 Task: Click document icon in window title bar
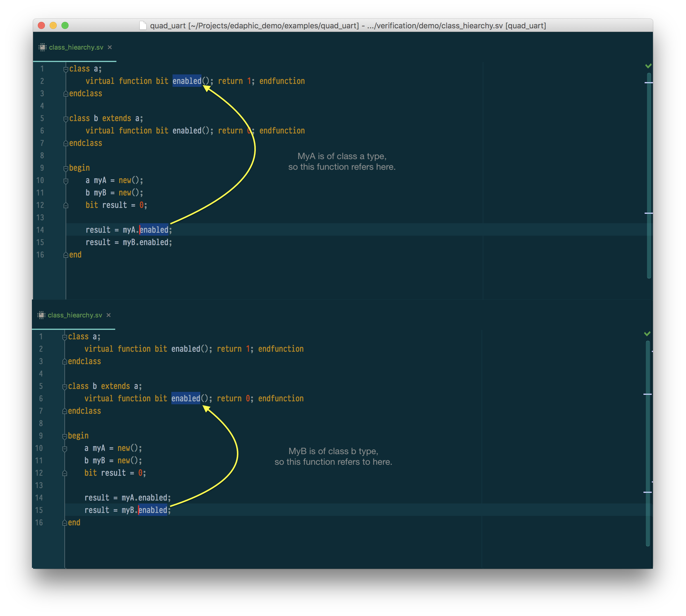(143, 26)
